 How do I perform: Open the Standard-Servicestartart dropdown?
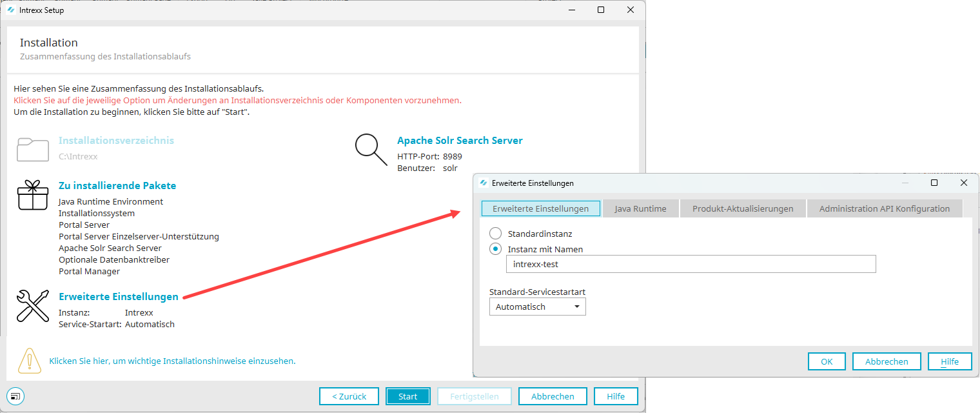[x=537, y=307]
